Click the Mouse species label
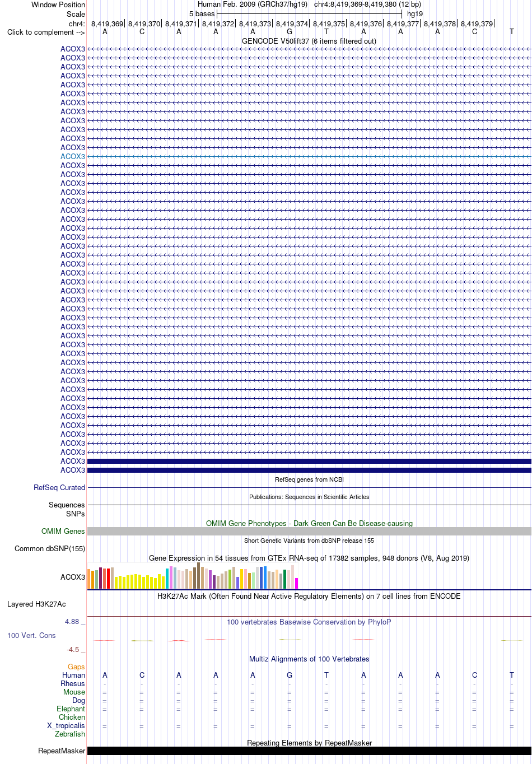The image size is (532, 764). tap(74, 692)
